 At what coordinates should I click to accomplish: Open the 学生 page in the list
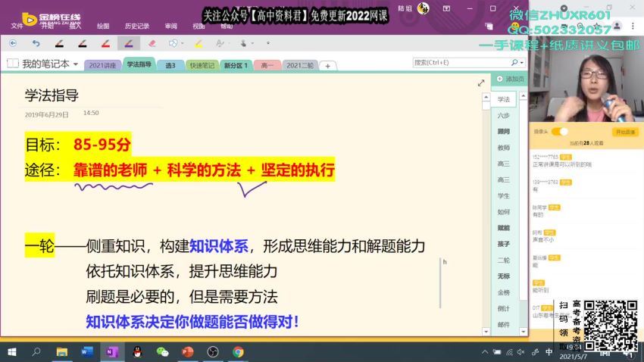(504, 196)
